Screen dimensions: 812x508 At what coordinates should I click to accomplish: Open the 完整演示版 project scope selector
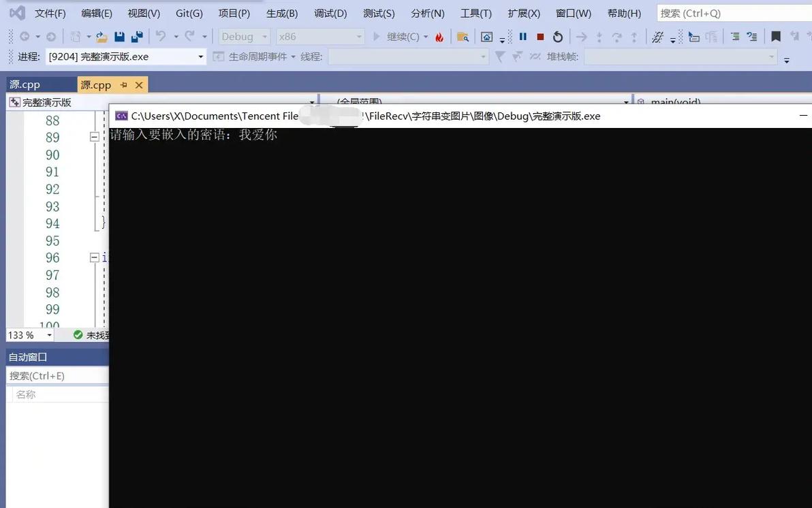162,102
